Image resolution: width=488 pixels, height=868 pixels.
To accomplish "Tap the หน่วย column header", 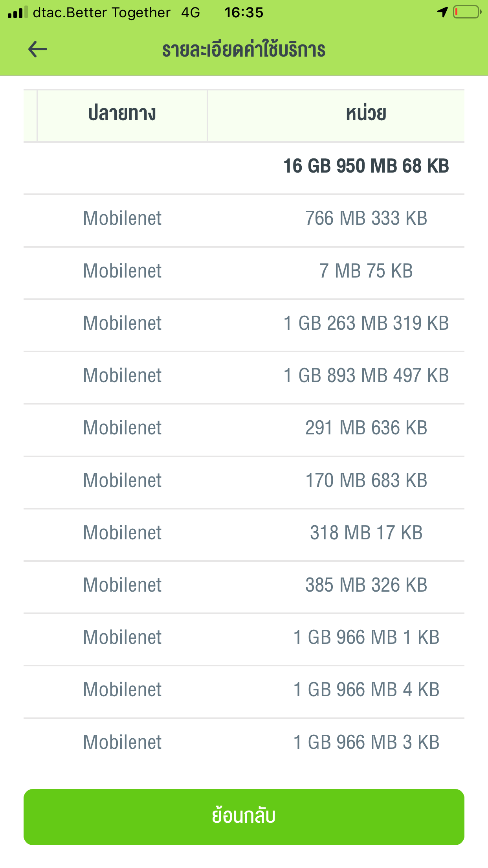I will [366, 114].
